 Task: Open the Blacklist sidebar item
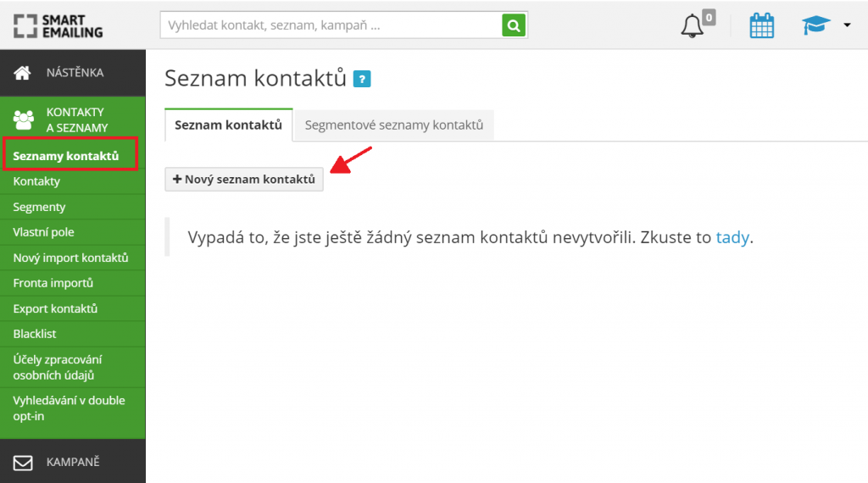coord(35,334)
